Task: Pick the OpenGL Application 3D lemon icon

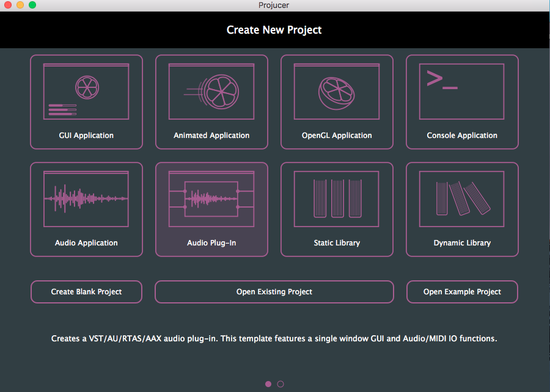Action: coord(337,92)
